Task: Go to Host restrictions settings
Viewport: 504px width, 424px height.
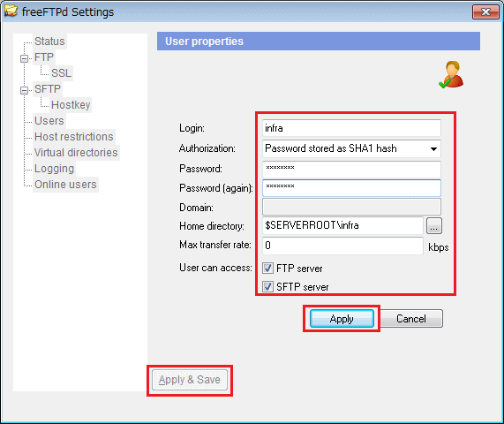Action: [x=74, y=137]
